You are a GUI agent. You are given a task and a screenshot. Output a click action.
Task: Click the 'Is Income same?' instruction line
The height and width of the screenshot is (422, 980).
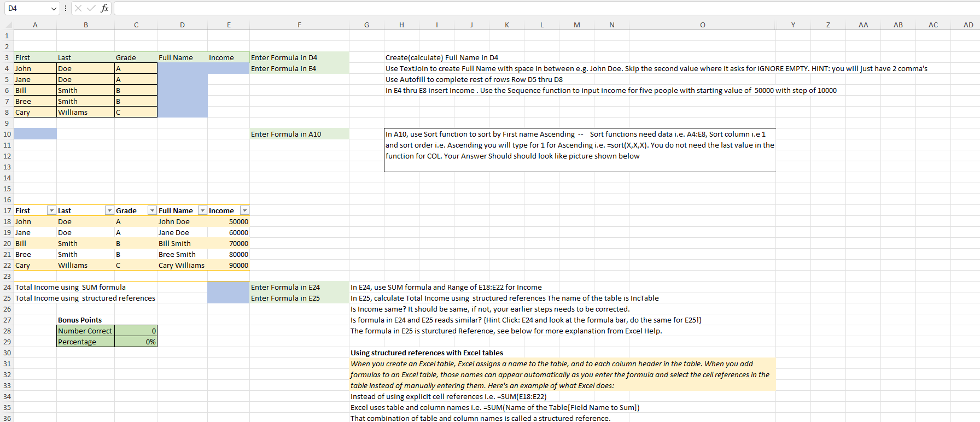(490, 309)
